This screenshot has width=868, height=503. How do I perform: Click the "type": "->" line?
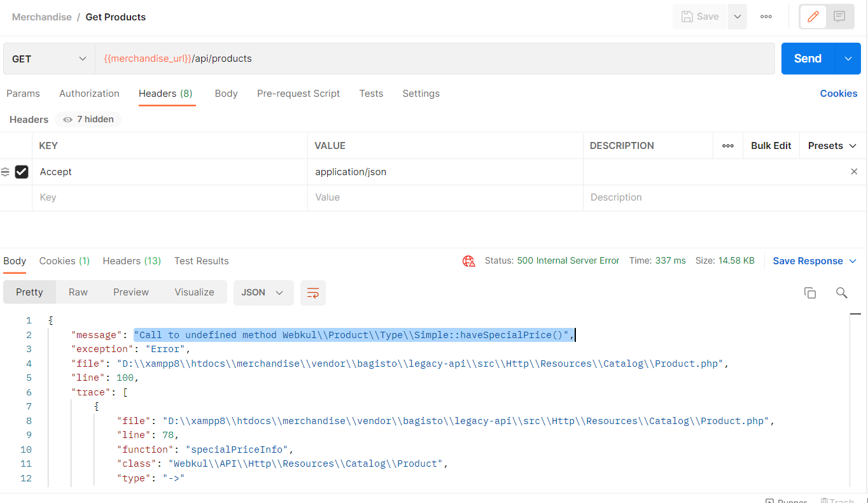click(150, 478)
